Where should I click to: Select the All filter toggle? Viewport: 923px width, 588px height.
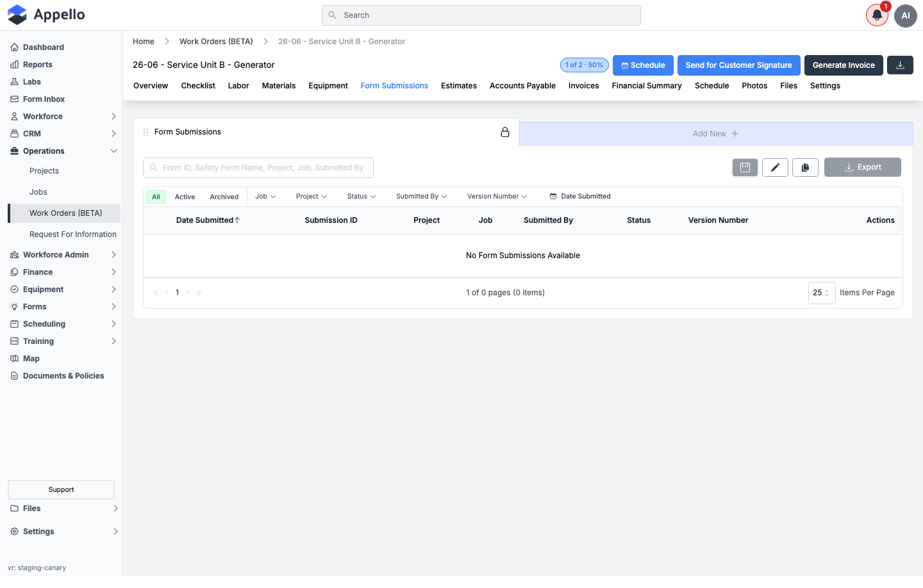point(156,197)
